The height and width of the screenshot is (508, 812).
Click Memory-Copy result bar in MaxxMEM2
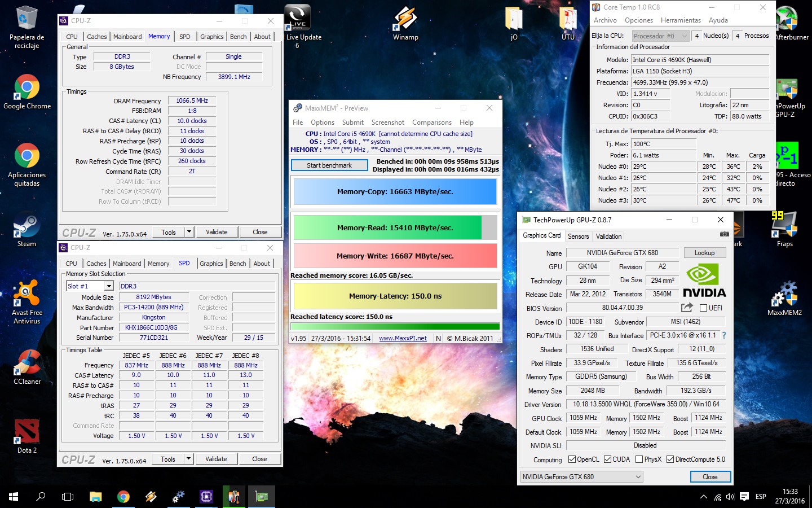(395, 192)
